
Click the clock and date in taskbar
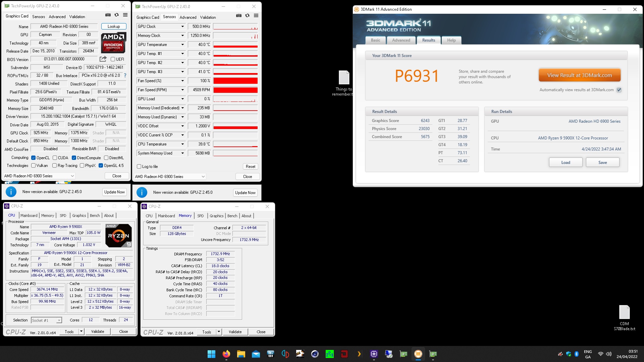pyautogui.click(x=627, y=354)
